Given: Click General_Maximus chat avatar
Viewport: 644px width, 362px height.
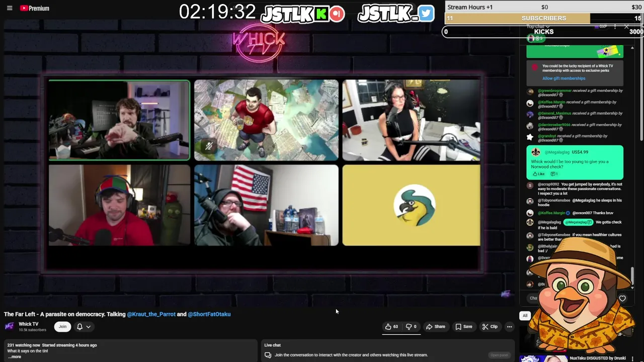Looking at the screenshot, I should click(x=530, y=114).
